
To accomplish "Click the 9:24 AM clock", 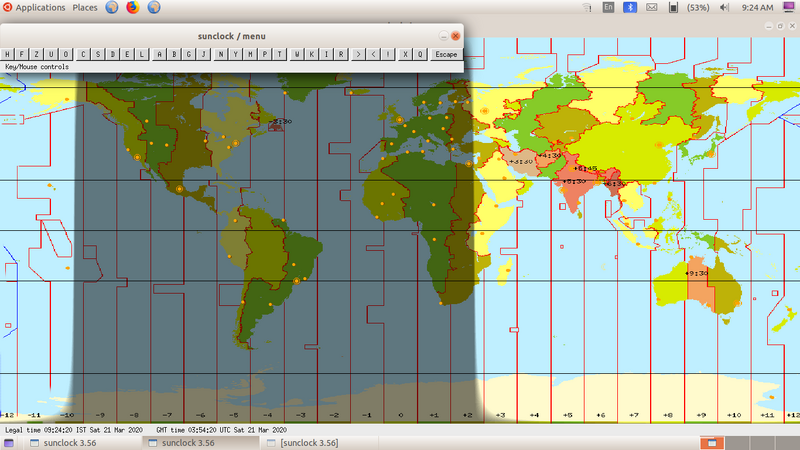I will (758, 8).
